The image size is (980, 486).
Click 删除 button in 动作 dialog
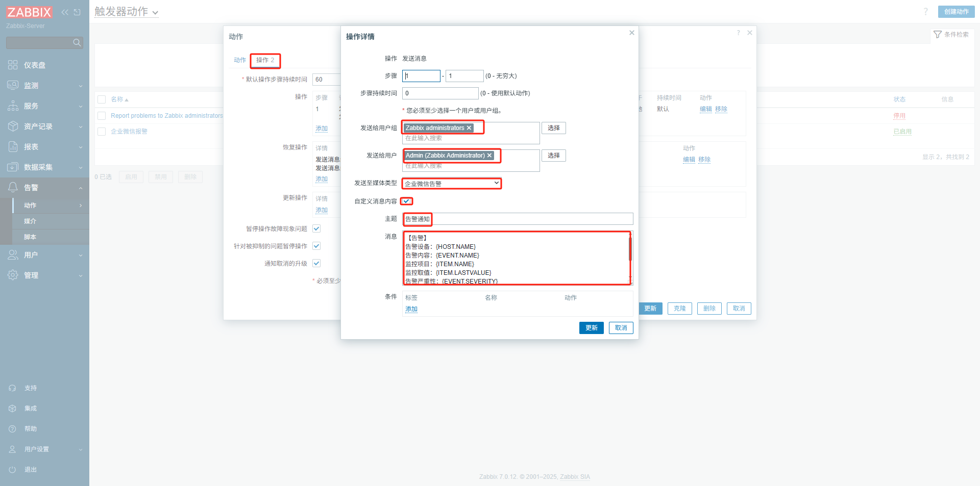709,309
